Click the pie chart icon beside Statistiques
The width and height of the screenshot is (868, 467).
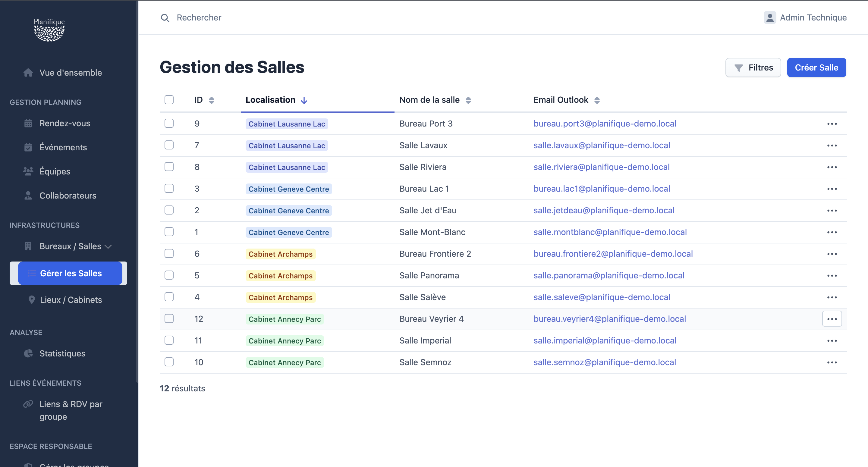(28, 353)
